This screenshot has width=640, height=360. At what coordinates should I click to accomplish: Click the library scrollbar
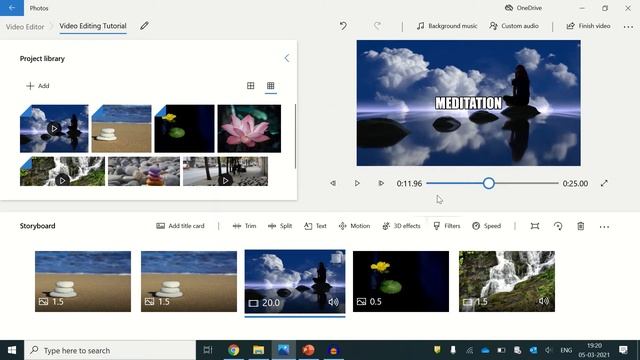pos(295,136)
